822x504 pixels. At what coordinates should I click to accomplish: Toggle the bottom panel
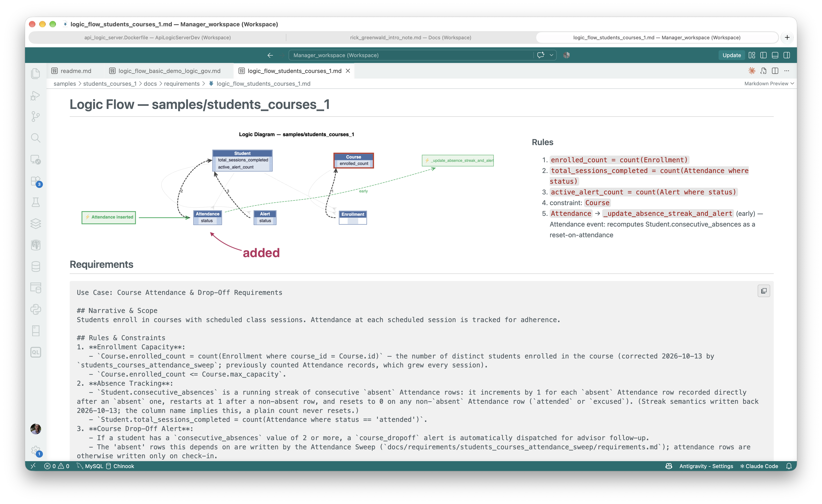(775, 55)
